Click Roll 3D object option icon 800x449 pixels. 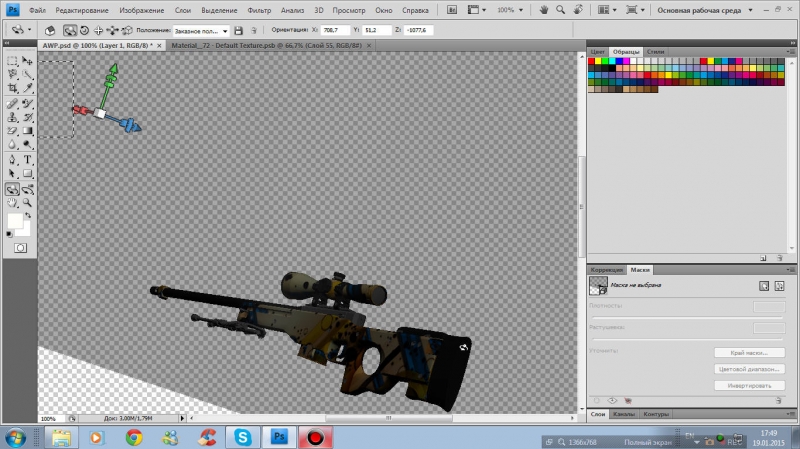[x=85, y=31]
